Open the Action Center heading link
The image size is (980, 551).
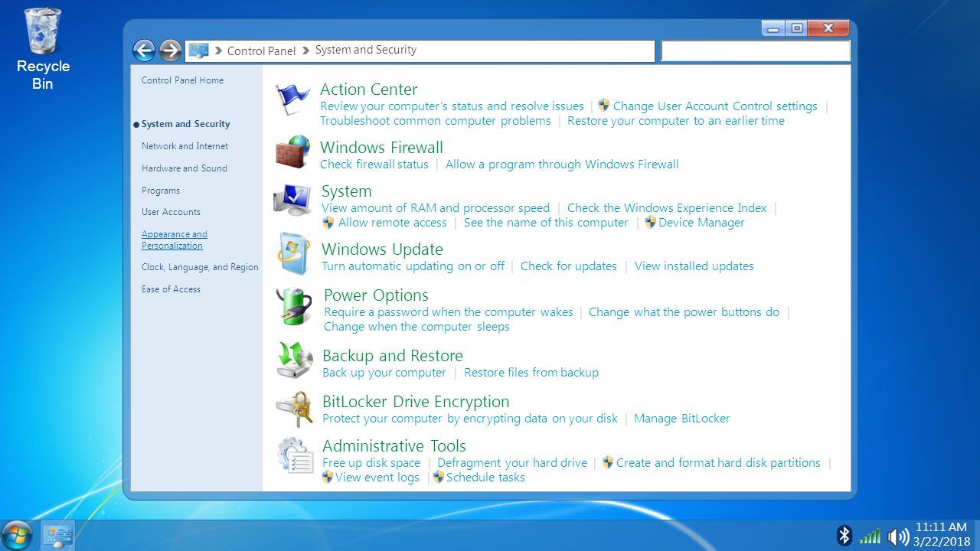point(368,90)
